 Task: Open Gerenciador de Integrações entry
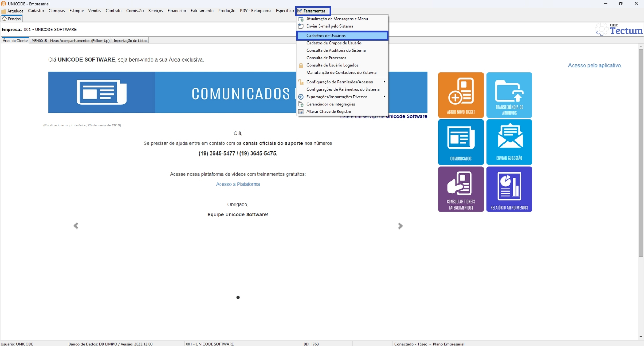[331, 104]
